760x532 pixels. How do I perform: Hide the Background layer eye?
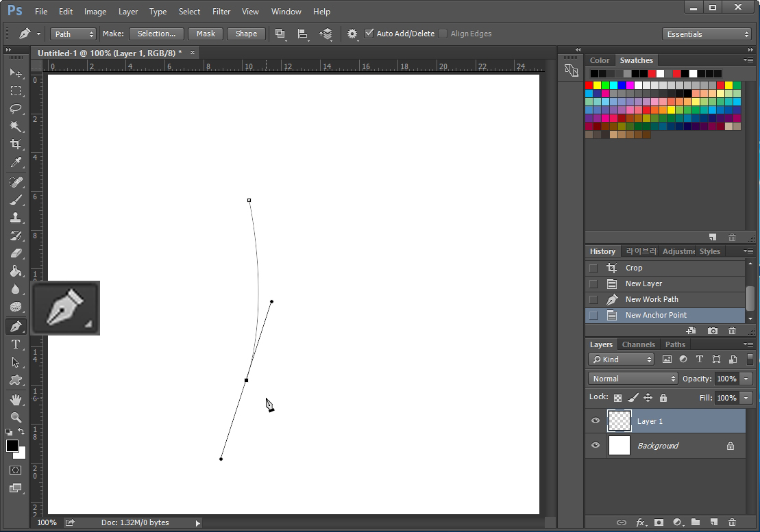click(x=596, y=445)
